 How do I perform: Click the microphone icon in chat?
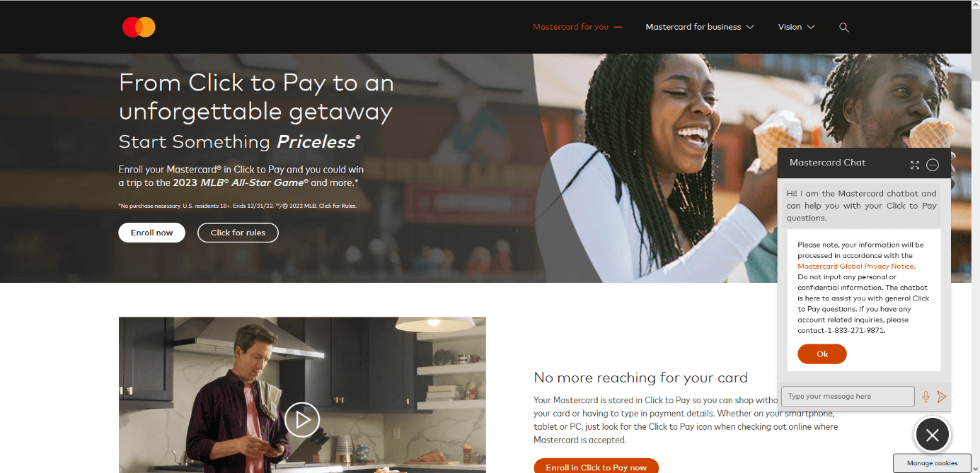tap(926, 397)
